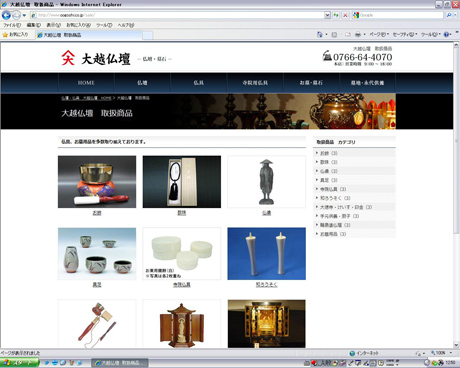Click お墓・墓石 in the dark navigation bar
Screen dimensions: 460x368
311,83
